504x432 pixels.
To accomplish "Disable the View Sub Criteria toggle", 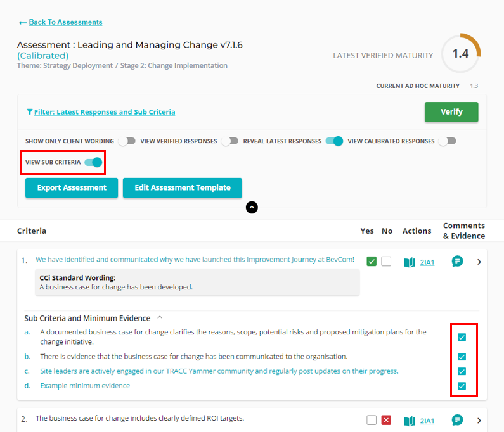I will click(x=93, y=162).
